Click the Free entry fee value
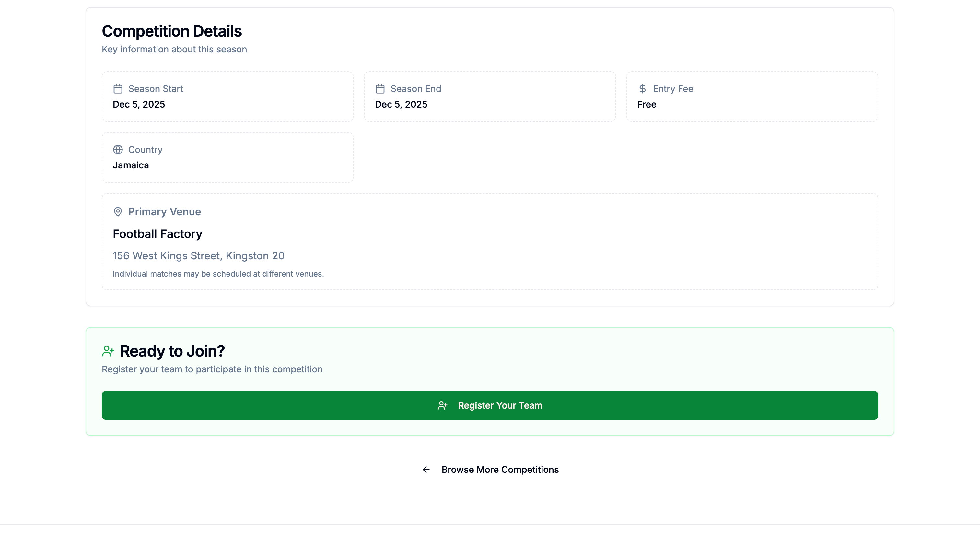Screen dimensions: 980x533 point(646,104)
